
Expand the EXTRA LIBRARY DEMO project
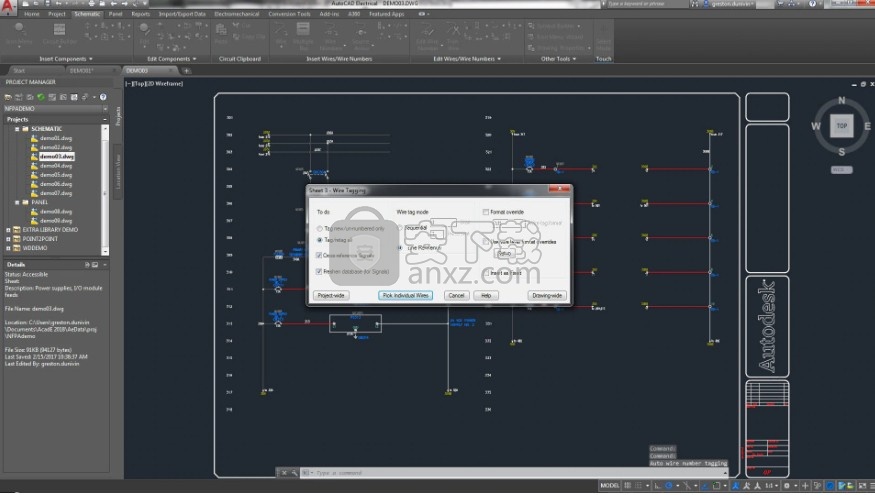8,230
